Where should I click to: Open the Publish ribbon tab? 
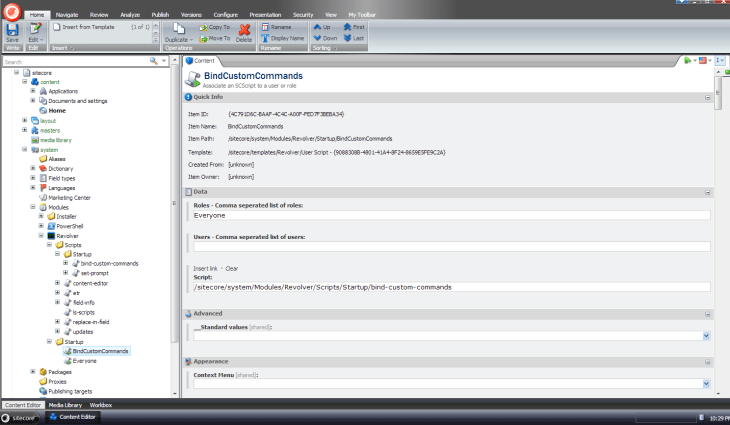pyautogui.click(x=160, y=15)
